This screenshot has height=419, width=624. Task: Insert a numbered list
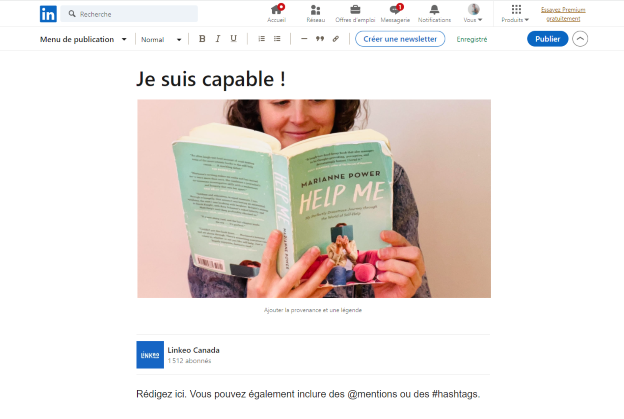pyautogui.click(x=261, y=39)
